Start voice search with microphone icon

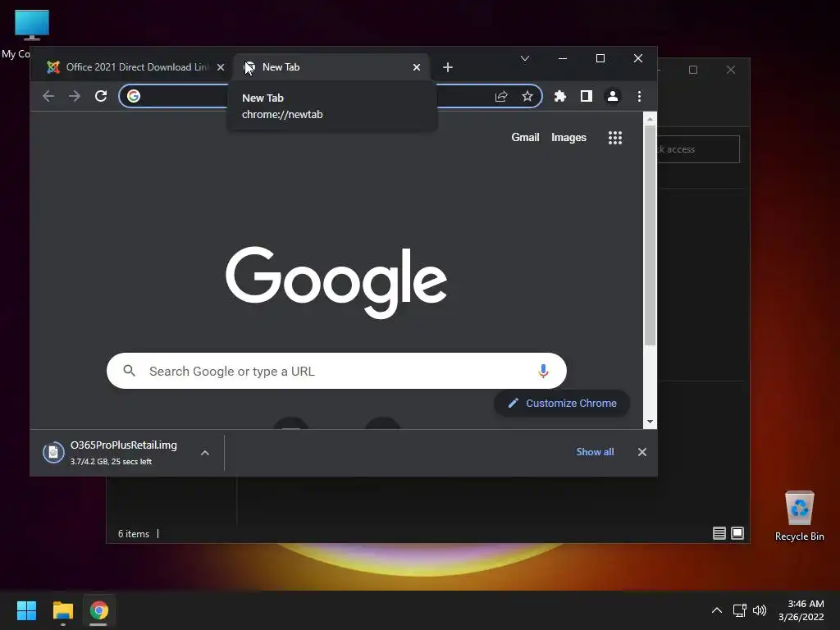click(x=543, y=371)
